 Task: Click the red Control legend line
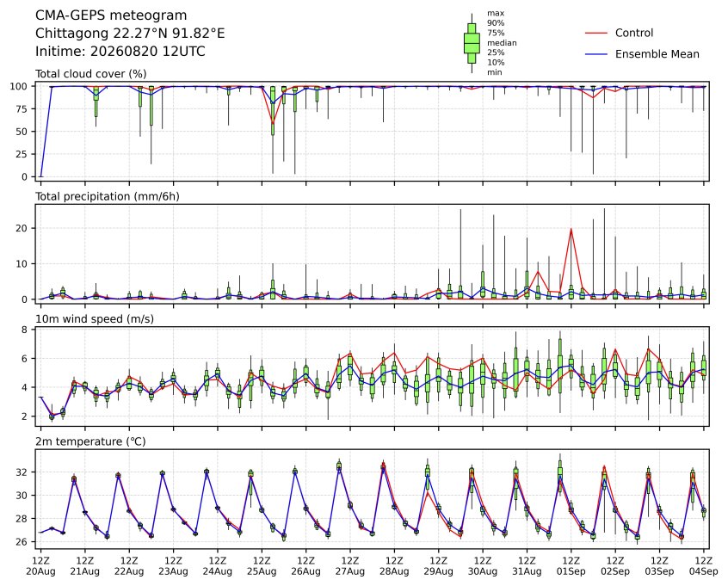click(x=595, y=33)
